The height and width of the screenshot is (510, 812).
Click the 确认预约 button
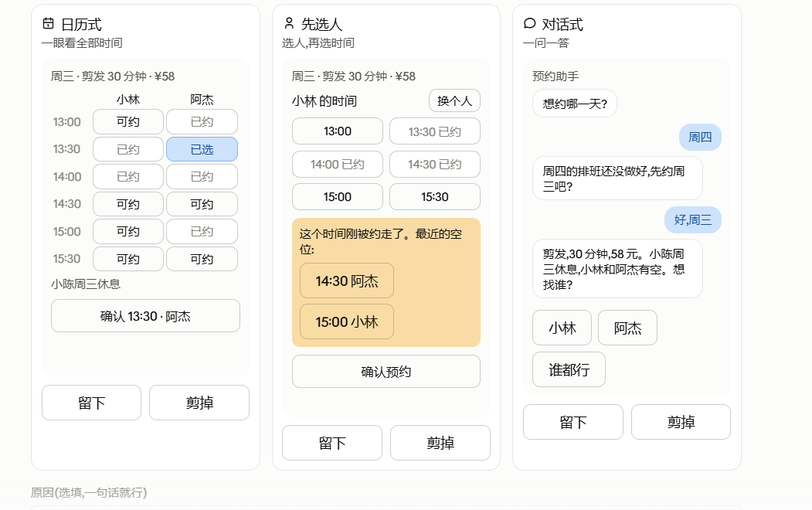pyautogui.click(x=386, y=371)
